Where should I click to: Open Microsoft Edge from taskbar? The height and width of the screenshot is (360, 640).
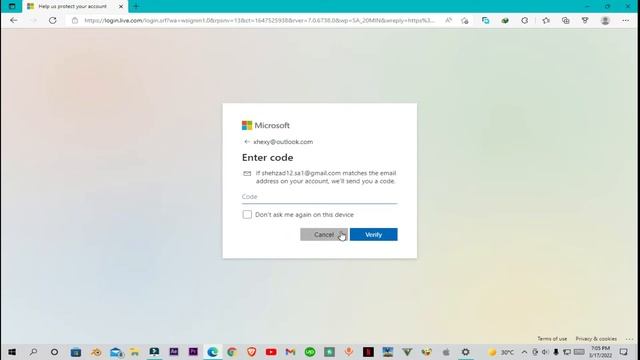[x=212, y=352]
